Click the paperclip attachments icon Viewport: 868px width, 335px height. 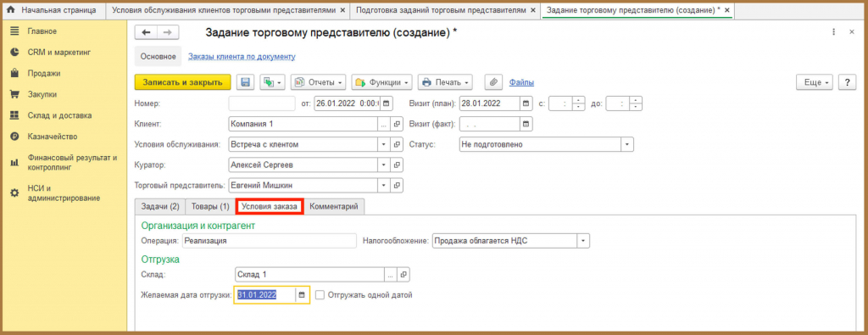[493, 82]
